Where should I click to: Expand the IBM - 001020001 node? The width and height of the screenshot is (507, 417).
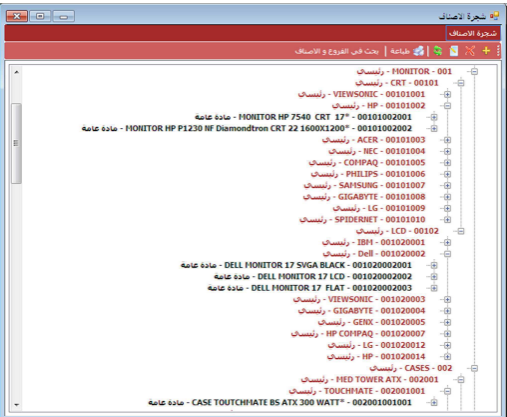click(x=447, y=243)
